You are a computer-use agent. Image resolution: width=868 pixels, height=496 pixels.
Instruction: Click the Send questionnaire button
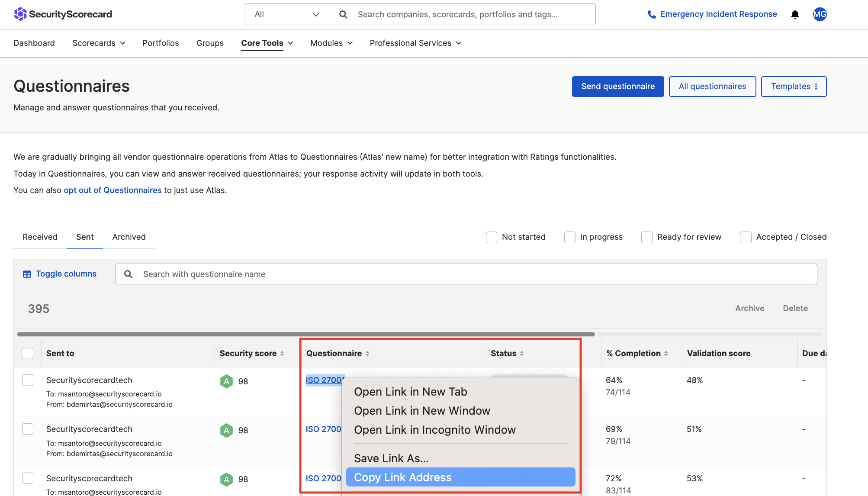pyautogui.click(x=618, y=87)
